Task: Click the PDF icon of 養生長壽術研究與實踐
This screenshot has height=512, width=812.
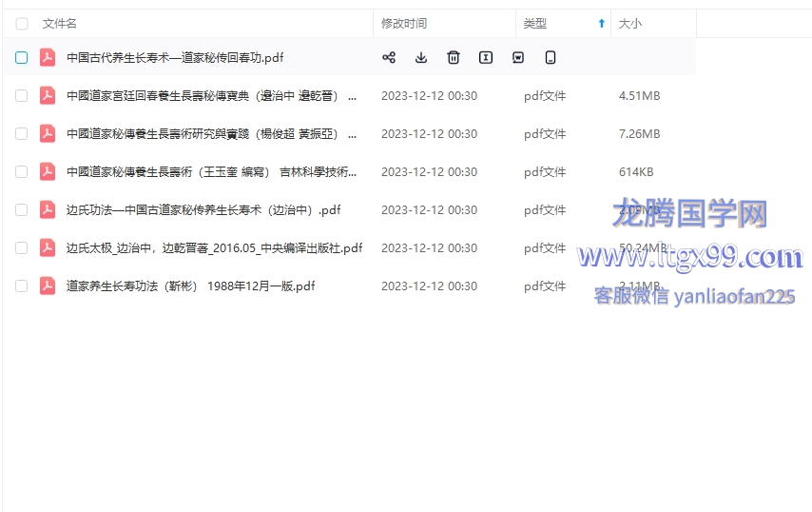Action: pos(48,133)
